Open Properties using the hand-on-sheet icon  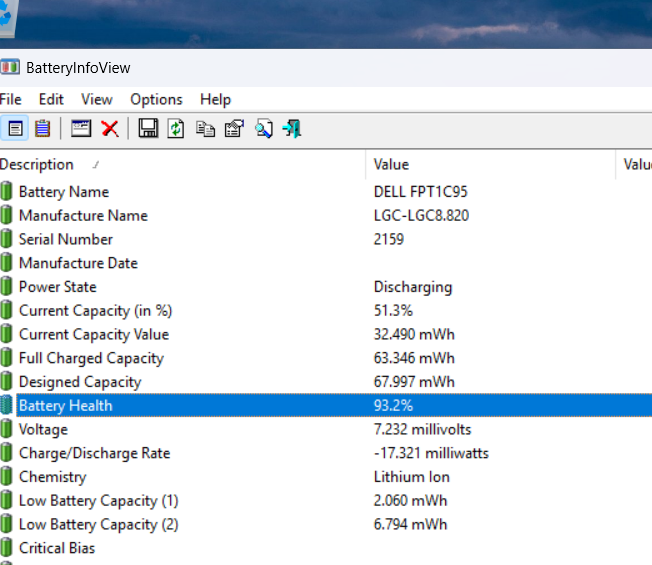coord(234,128)
